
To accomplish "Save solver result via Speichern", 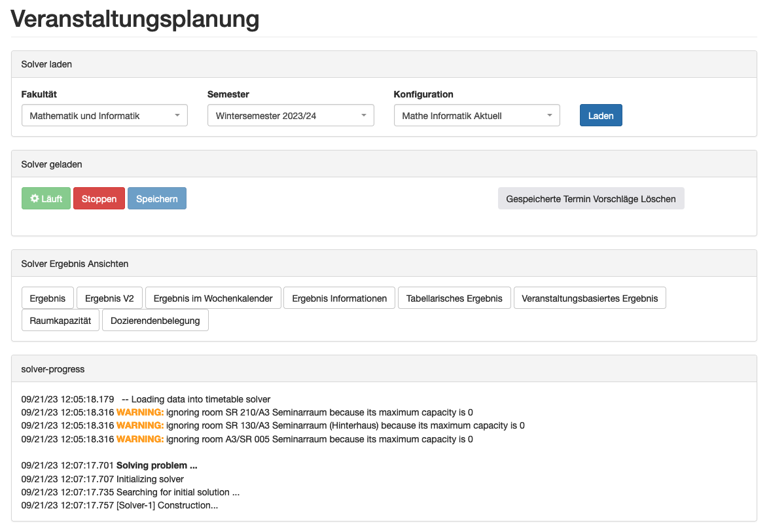I will click(156, 199).
